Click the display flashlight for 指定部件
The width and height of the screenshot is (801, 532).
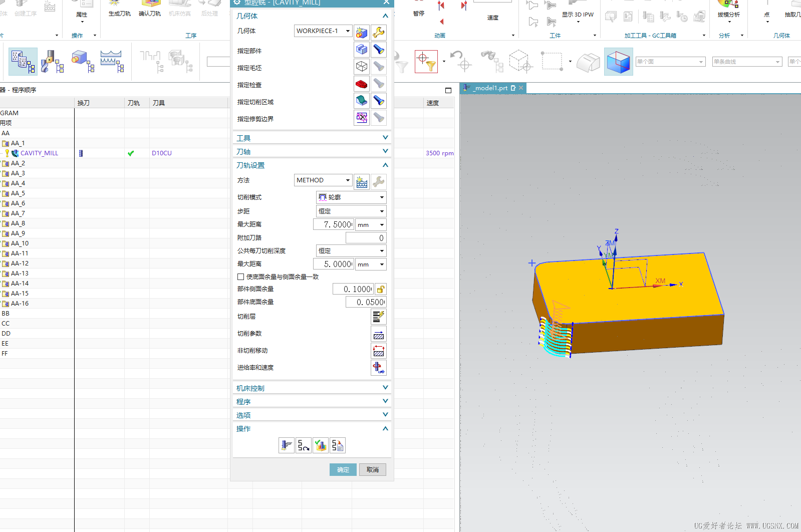(x=379, y=50)
